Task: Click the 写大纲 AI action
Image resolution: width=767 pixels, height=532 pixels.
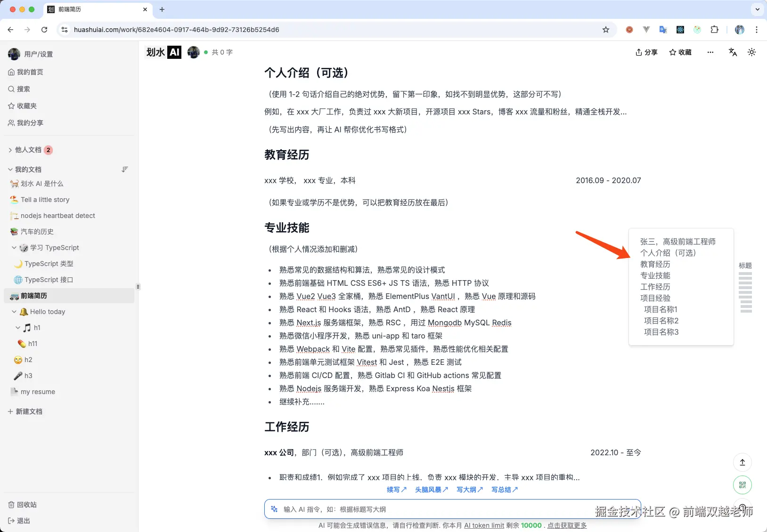Action: (x=469, y=490)
